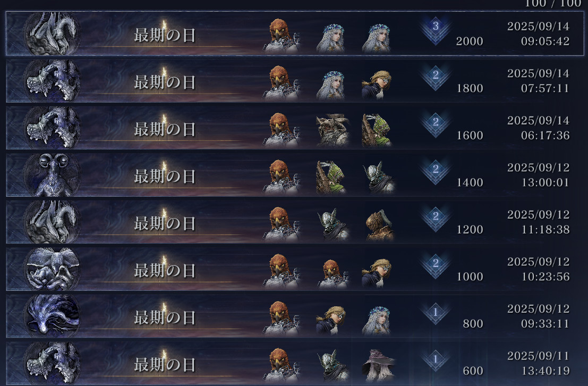Select the dragon boss emblem on the 2000-point record
Screen dimensions: 588x386
point(52,34)
